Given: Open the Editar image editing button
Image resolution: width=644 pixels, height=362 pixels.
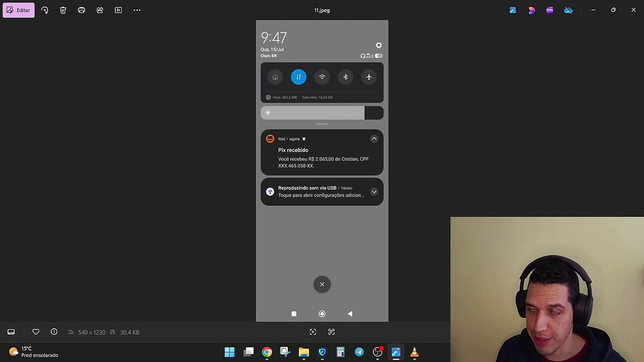Looking at the screenshot, I should 19,10.
